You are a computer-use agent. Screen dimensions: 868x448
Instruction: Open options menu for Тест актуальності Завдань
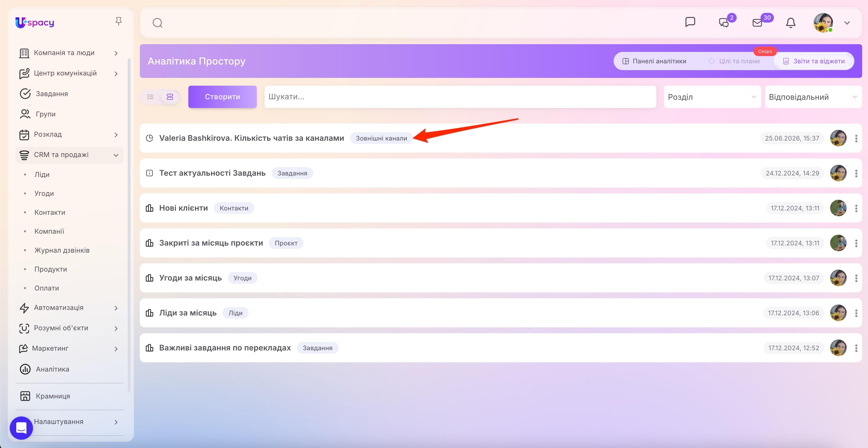(x=856, y=174)
